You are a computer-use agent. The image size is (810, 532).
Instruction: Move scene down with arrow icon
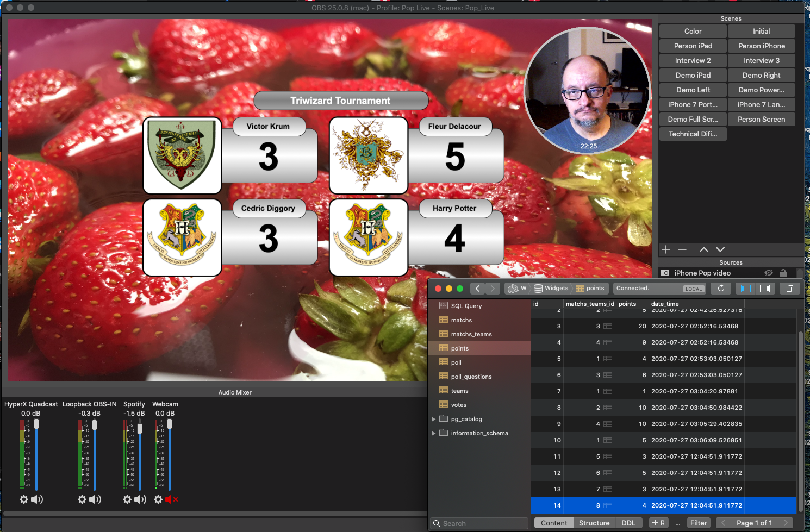[720, 249]
